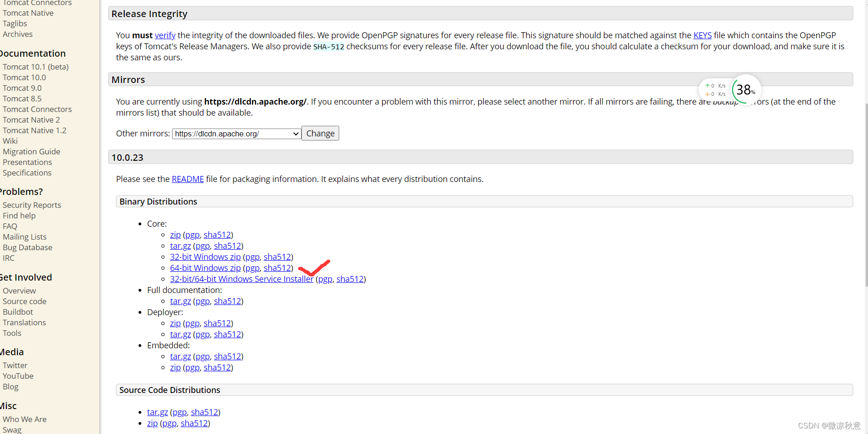Open Find help link
This screenshot has width=868, height=434.
tap(19, 216)
